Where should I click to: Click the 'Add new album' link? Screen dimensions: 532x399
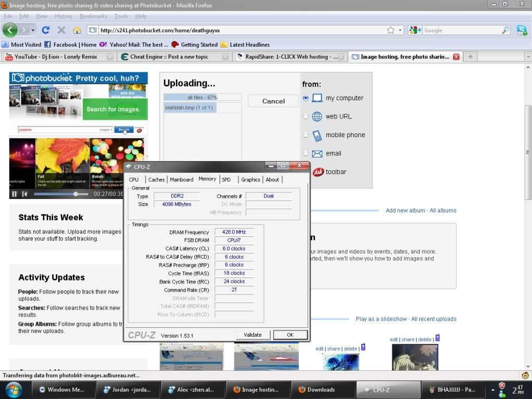(405, 210)
